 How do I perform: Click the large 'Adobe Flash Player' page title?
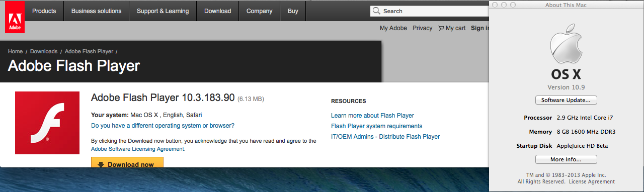tap(74, 66)
